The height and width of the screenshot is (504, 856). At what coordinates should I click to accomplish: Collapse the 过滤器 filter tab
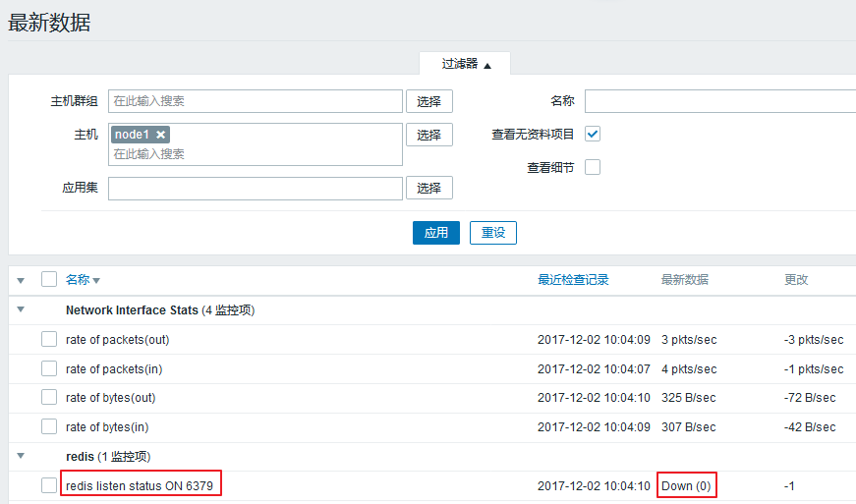(465, 64)
